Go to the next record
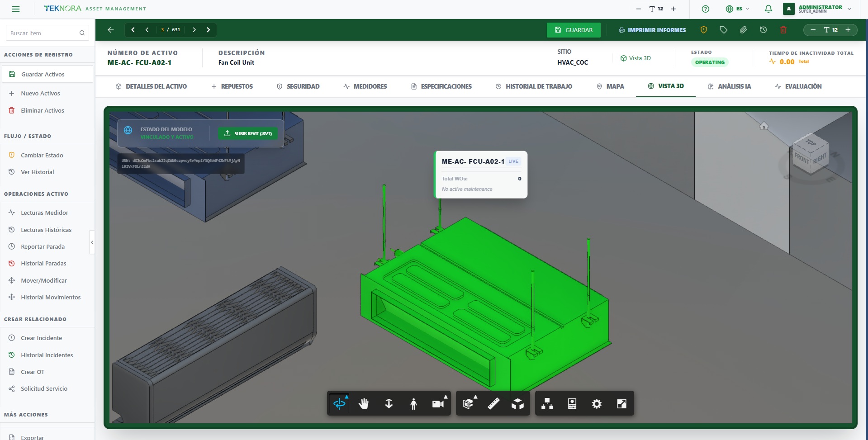The image size is (868, 440). click(x=194, y=30)
